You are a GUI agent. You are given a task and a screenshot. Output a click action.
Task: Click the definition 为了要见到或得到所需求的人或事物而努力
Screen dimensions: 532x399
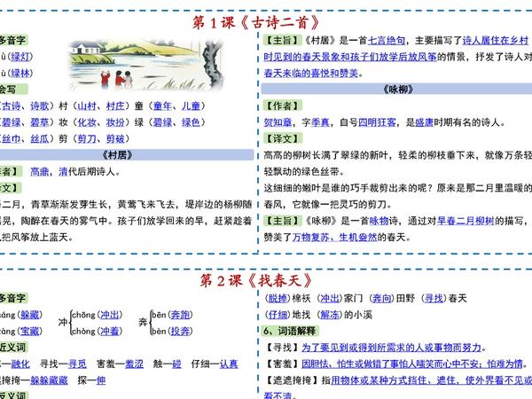coord(392,348)
